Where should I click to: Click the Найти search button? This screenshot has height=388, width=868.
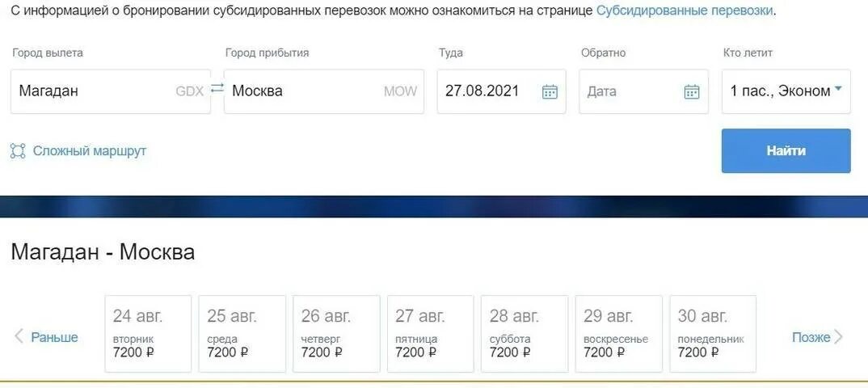point(786,150)
